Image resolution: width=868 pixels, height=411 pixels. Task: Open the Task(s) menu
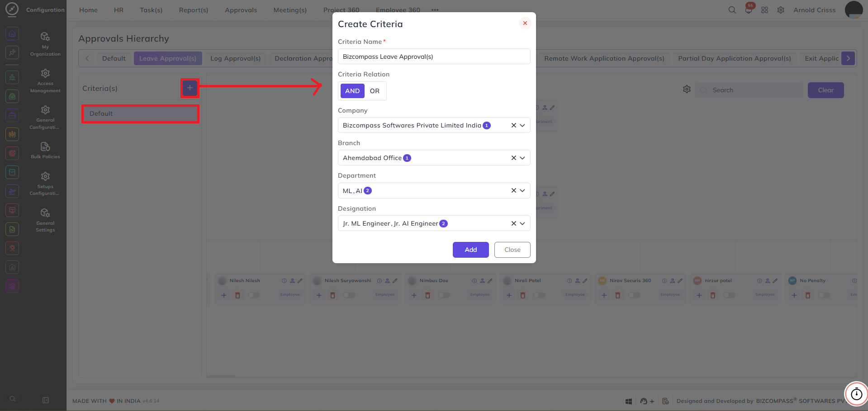point(151,10)
